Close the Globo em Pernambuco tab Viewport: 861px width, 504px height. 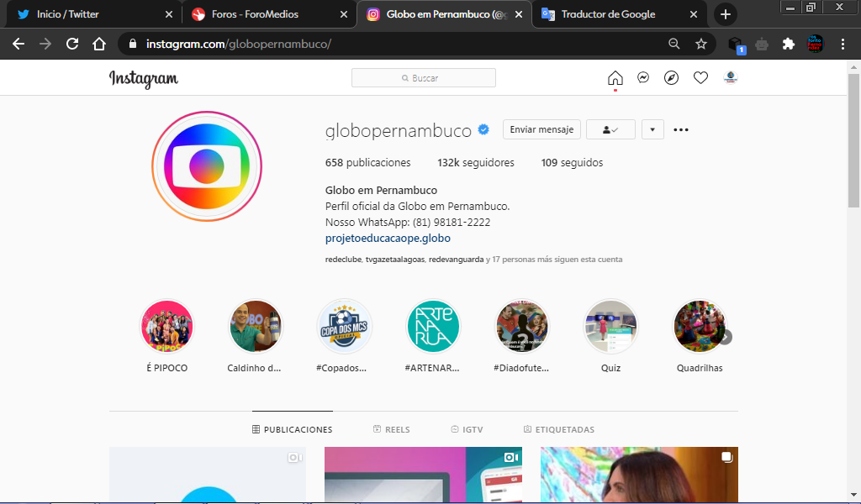click(518, 14)
